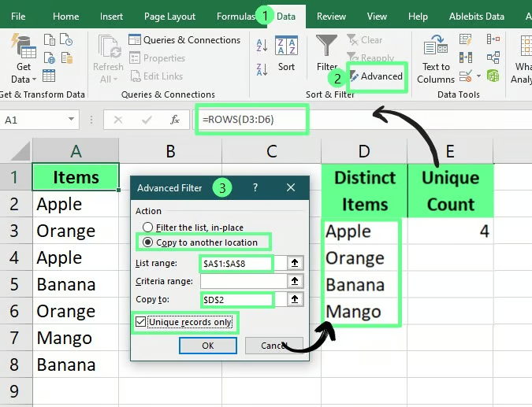This screenshot has height=407, width=532.
Task: Click the Criteria range input field
Action: (242, 281)
